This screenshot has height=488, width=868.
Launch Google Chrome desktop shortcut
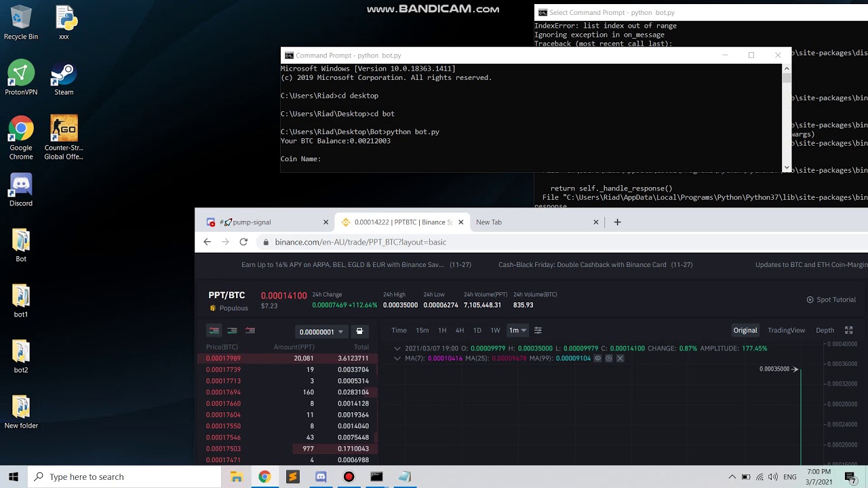(x=21, y=138)
